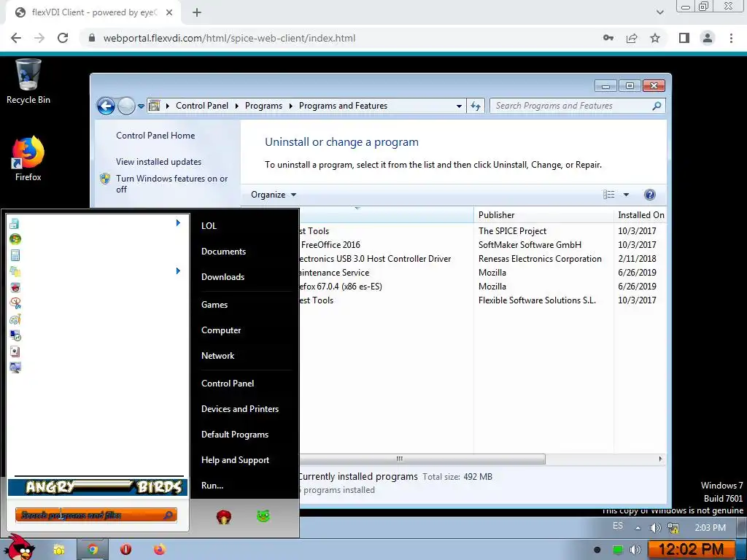Open Downloads in Start menu

click(222, 276)
